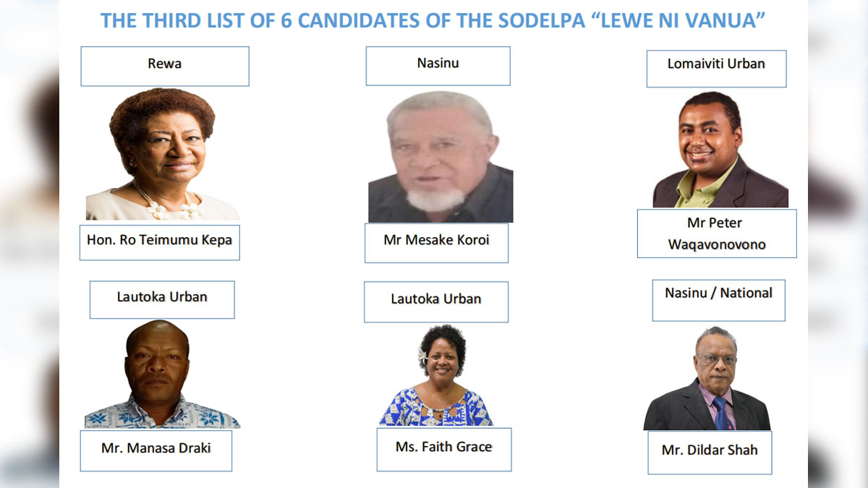
Task: Click the Hon. Ro Teimumu Kepa name box
Action: pos(159,241)
